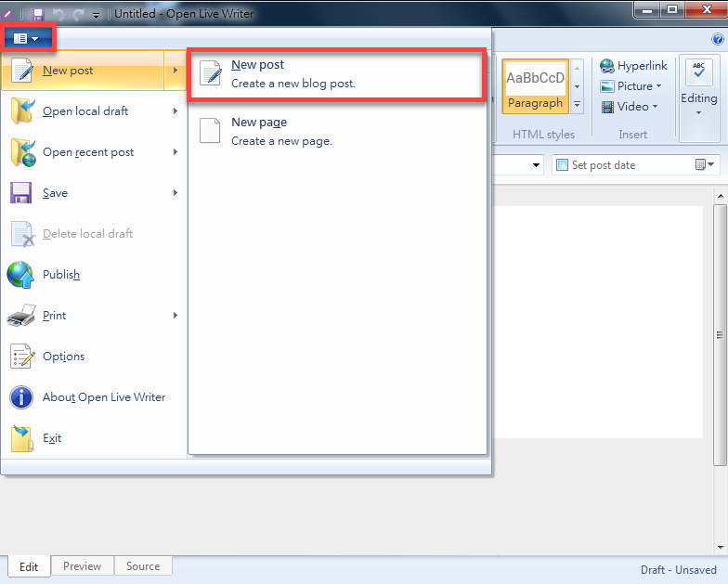Screen dimensions: 728x584
Task: Open About Open Live Writer
Action: (x=95, y=397)
